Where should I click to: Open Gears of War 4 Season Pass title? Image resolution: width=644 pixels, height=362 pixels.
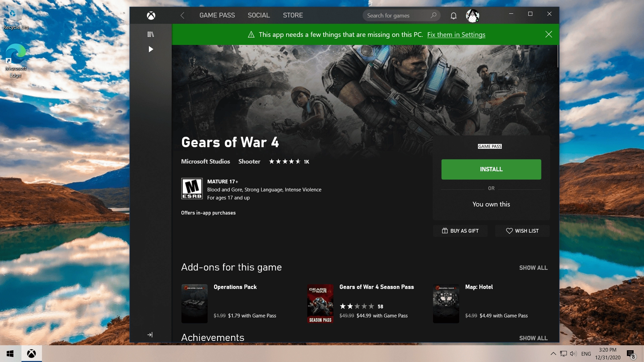(x=376, y=287)
